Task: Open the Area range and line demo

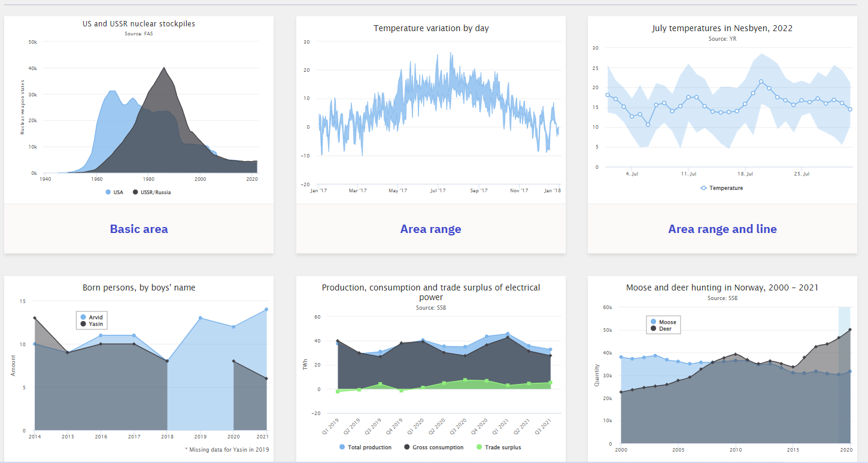Action: point(722,229)
